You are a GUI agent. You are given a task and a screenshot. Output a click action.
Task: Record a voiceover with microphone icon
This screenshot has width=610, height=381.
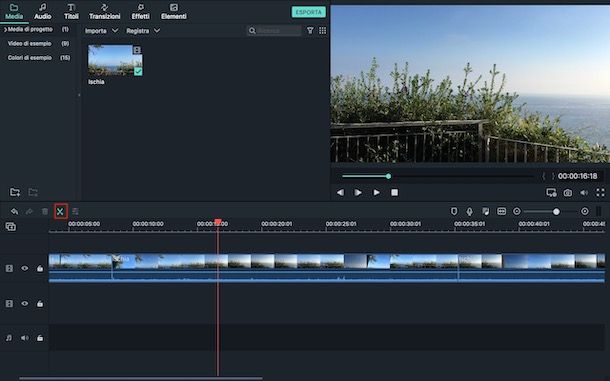(470, 211)
